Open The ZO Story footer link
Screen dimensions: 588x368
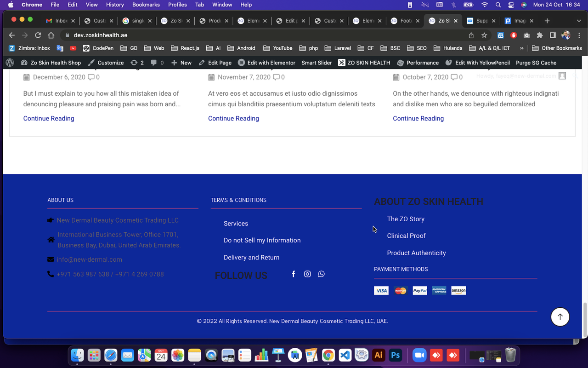coord(406,219)
